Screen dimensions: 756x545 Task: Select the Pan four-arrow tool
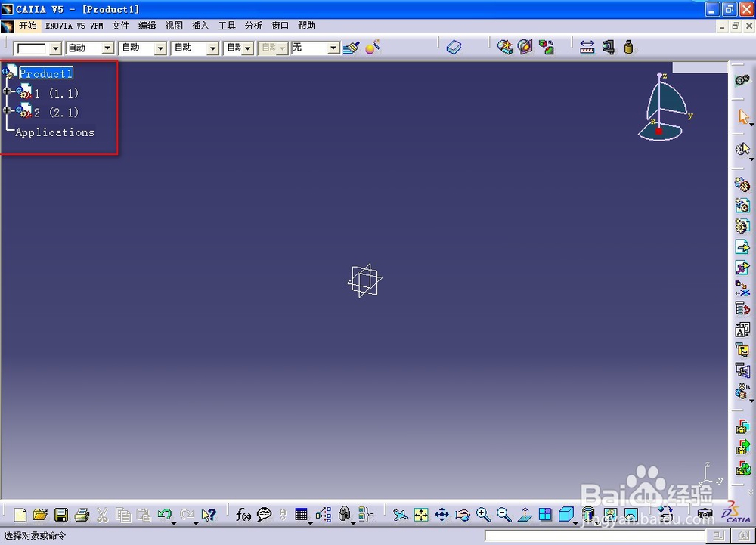[x=442, y=515]
